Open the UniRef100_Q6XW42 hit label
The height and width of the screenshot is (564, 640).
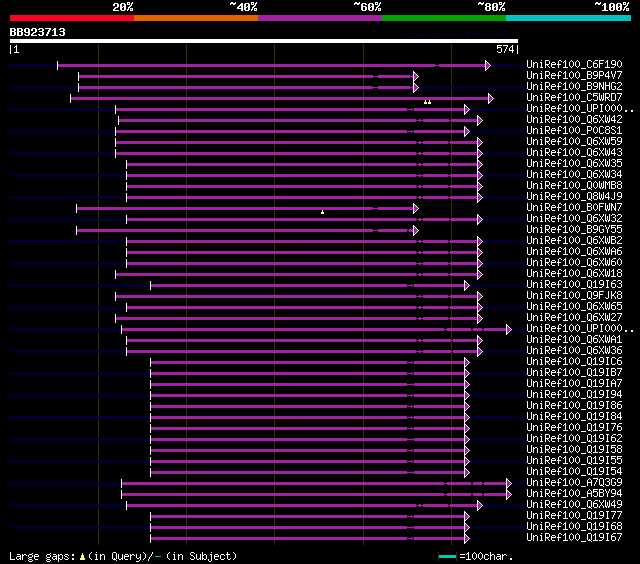(x=574, y=120)
